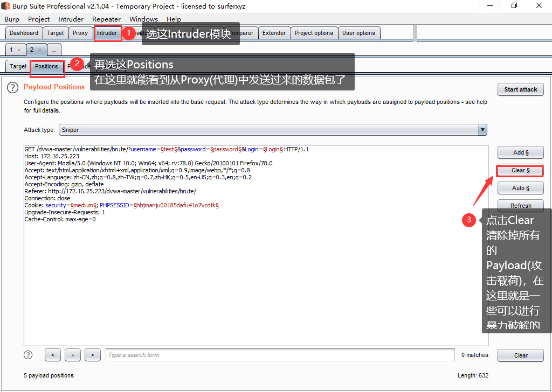Open the Burp menu
Screen dimensions: 552x392
tap(12, 19)
